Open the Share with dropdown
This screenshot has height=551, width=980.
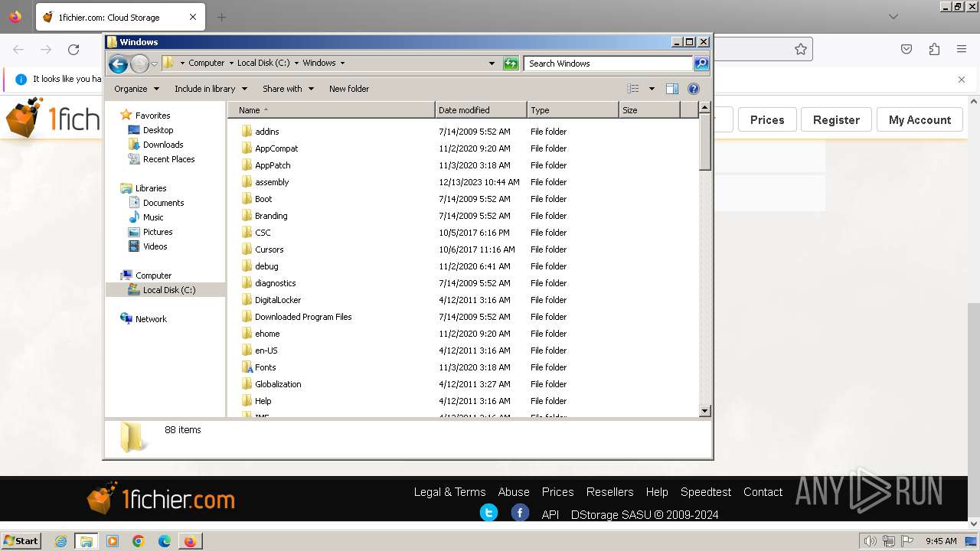tap(288, 89)
